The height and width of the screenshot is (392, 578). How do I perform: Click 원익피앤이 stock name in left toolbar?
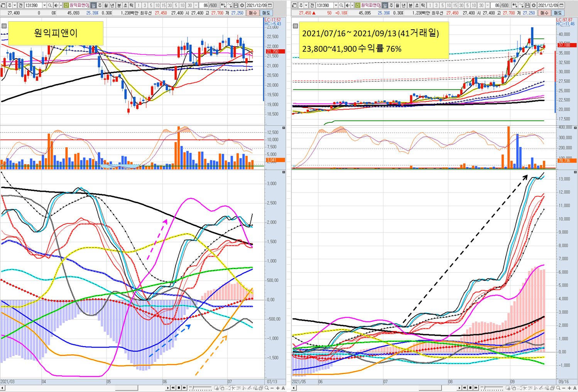(79, 5)
